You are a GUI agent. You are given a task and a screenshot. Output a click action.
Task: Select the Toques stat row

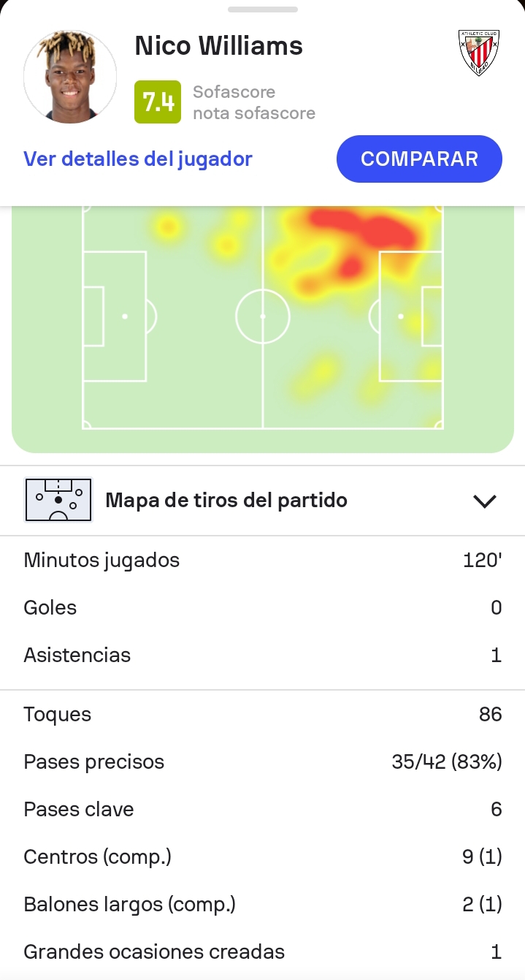tap(262, 714)
